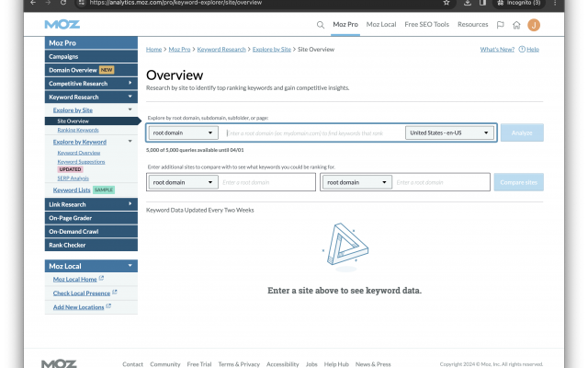Open Help Hub link in footer

click(336, 364)
